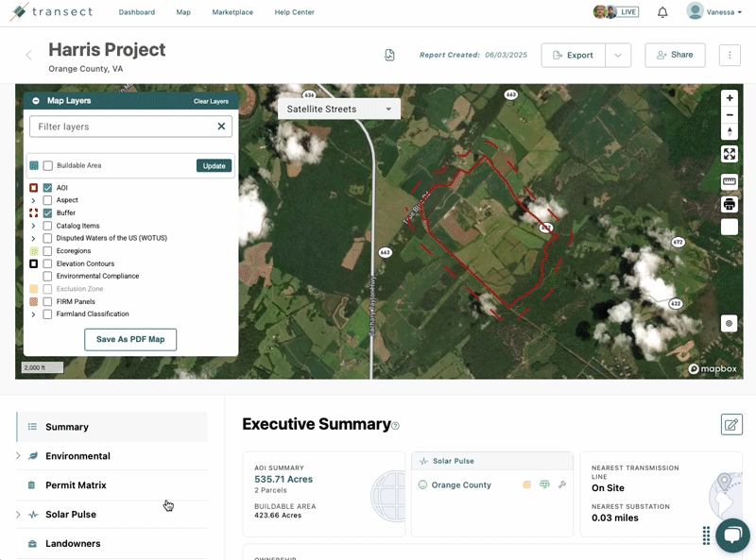Zoom in on the map
The image size is (756, 560).
[x=729, y=98]
